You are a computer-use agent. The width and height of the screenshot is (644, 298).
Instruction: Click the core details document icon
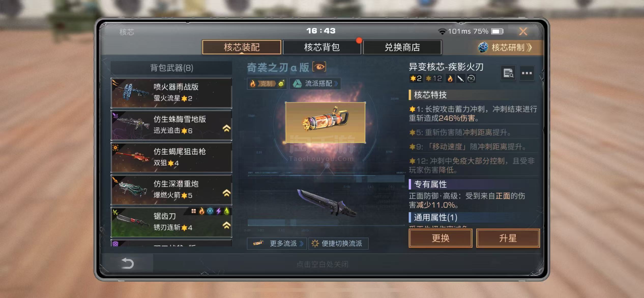(508, 73)
